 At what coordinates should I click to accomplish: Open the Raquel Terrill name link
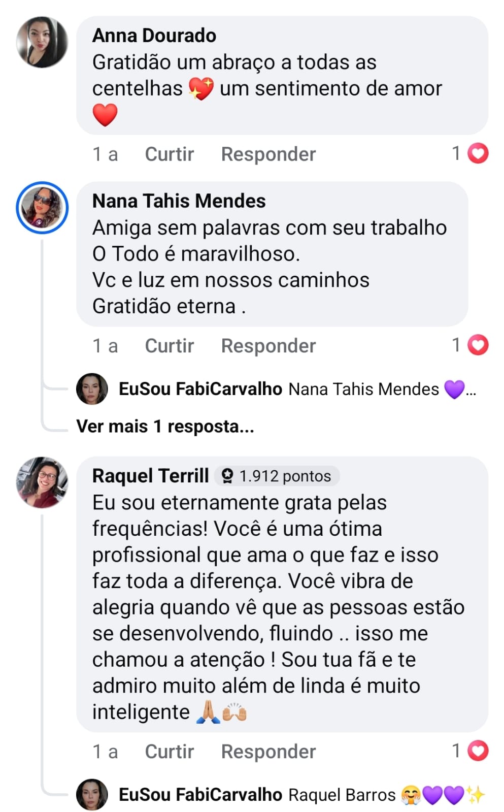[150, 476]
